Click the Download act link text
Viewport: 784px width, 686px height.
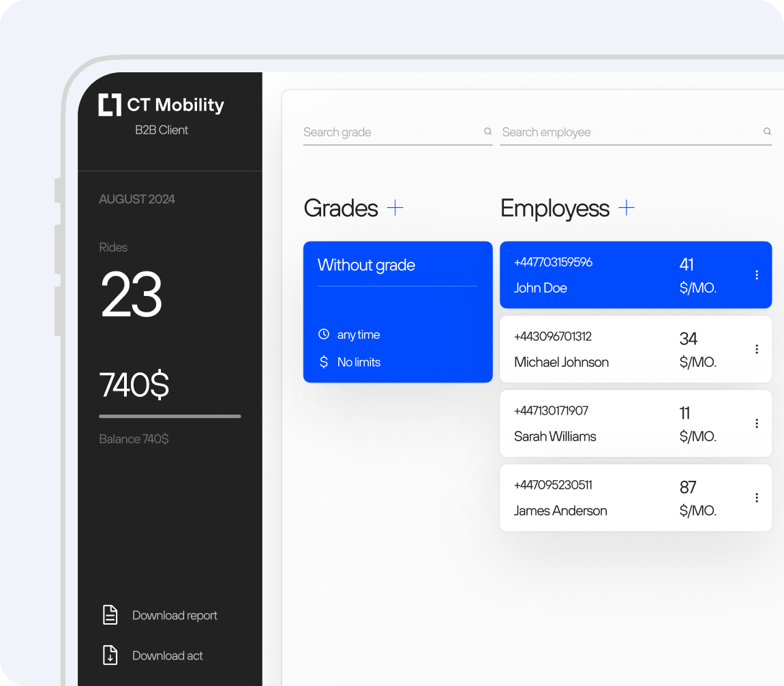point(168,655)
